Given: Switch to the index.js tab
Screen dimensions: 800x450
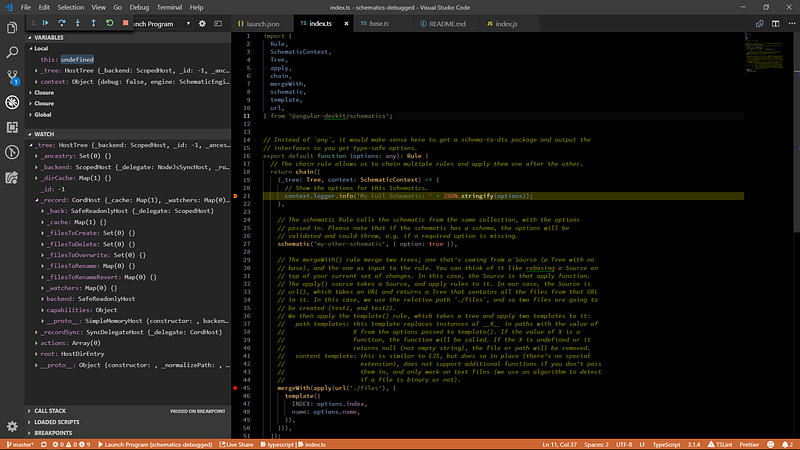Looking at the screenshot, I should (506, 23).
